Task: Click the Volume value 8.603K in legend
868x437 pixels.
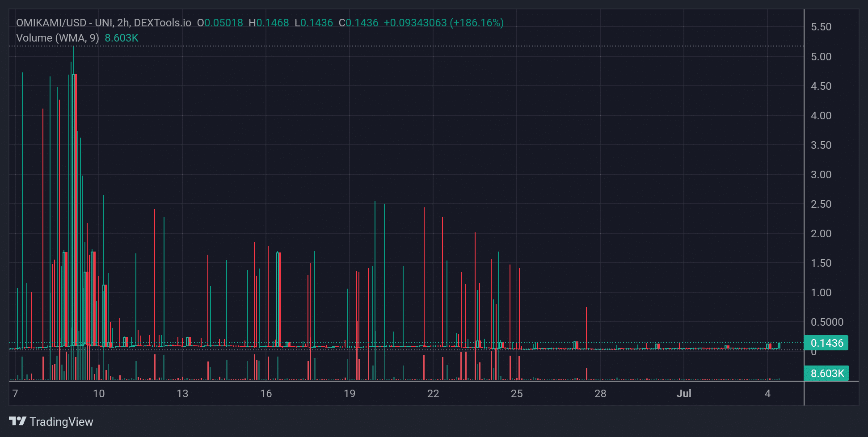Action: [x=122, y=38]
